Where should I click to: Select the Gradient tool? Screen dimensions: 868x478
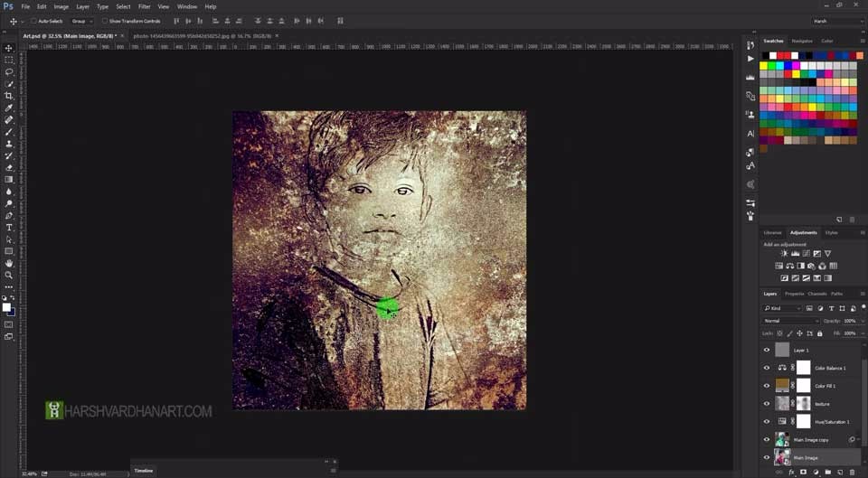[9, 179]
